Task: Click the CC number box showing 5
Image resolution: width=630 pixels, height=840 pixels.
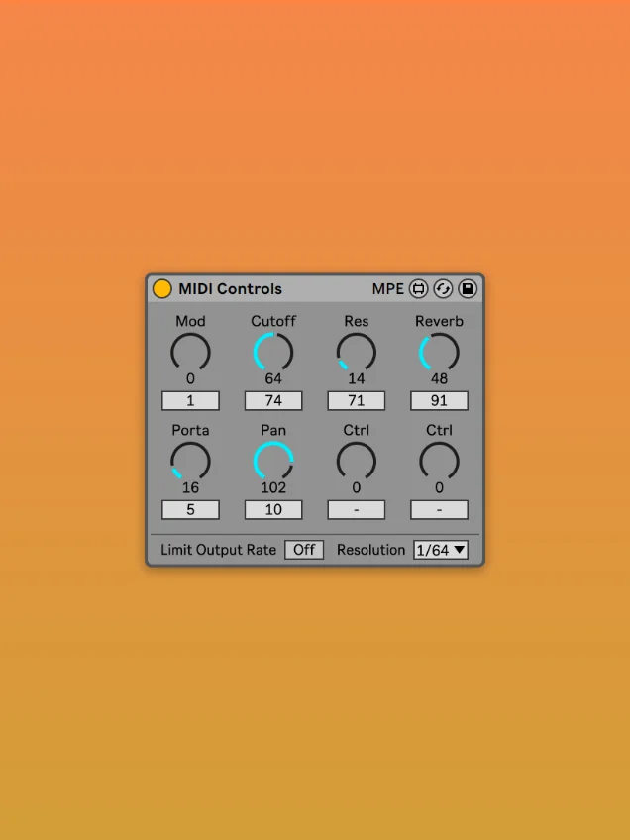Action: click(191, 509)
